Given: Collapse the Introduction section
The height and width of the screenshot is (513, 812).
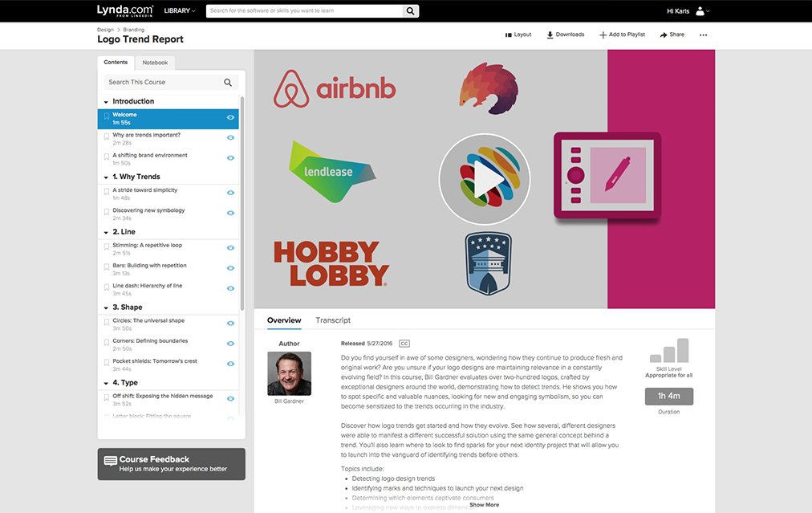Looking at the screenshot, I should tap(106, 102).
